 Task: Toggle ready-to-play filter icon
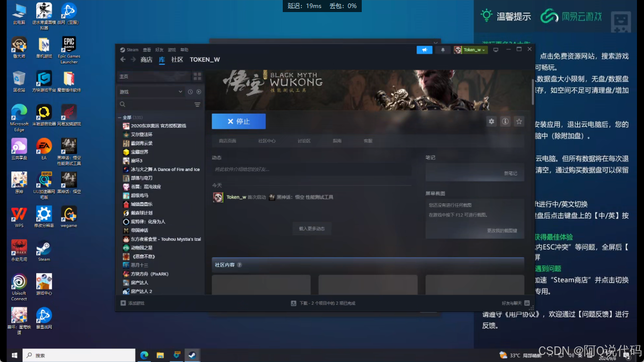coord(199,92)
